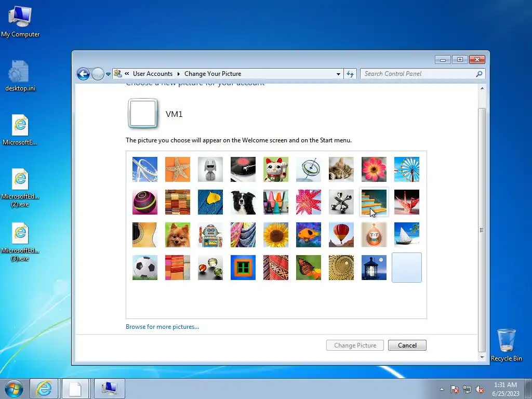
Task: Choose the roly-poly doll picture
Action: coord(374,235)
